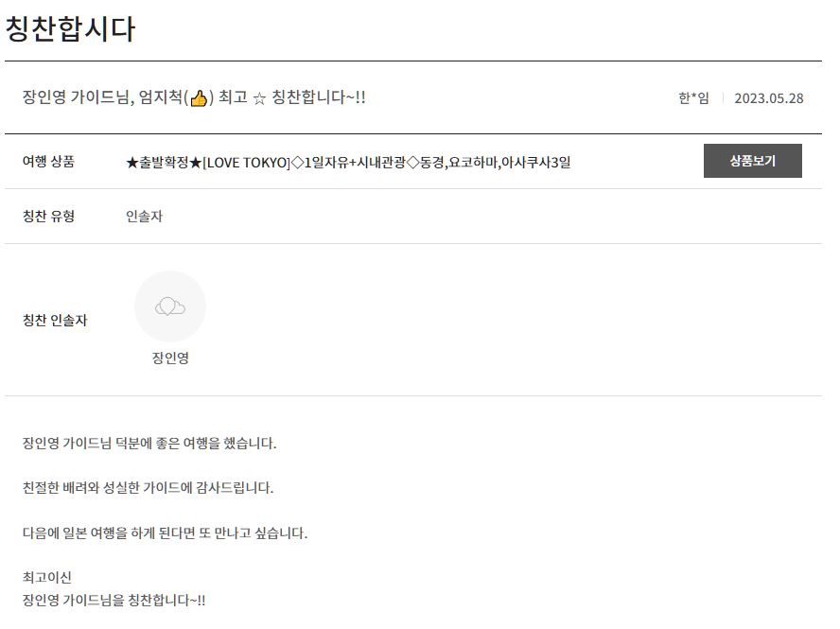The image size is (840, 629).
Task: Click the black star before 출발확정
Action: click(x=131, y=163)
